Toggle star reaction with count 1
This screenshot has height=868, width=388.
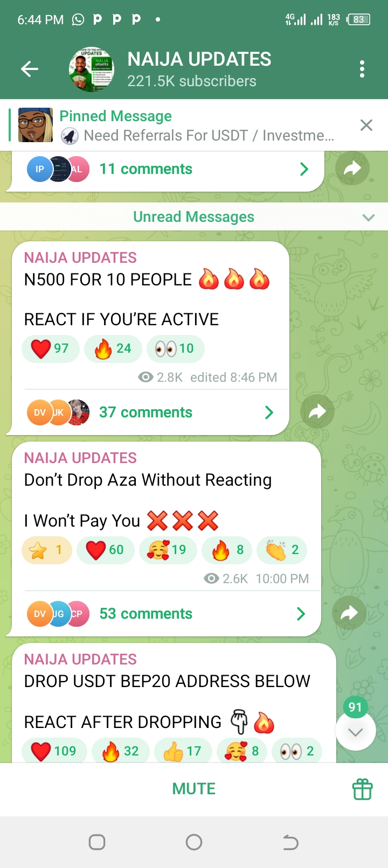[47, 550]
